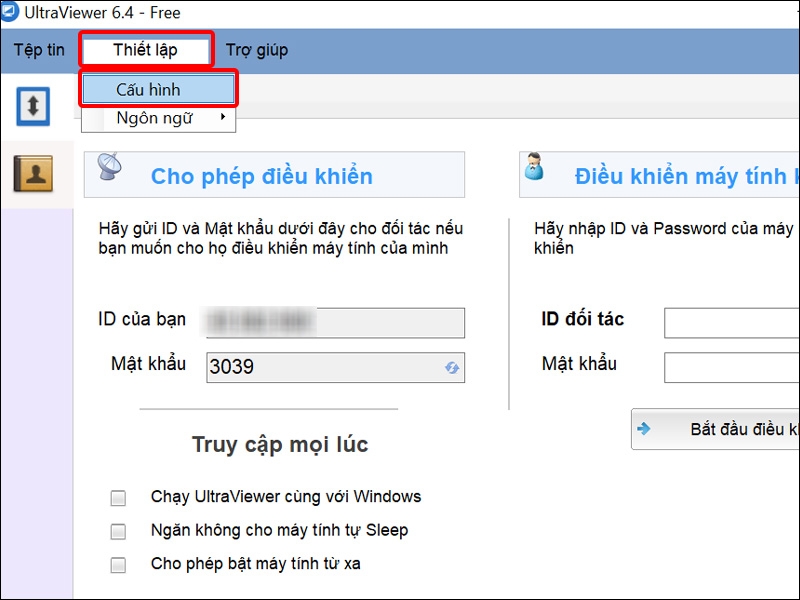This screenshot has height=600, width=800.
Task: Click the Truy cập mọi lúc heading
Action: tap(280, 444)
